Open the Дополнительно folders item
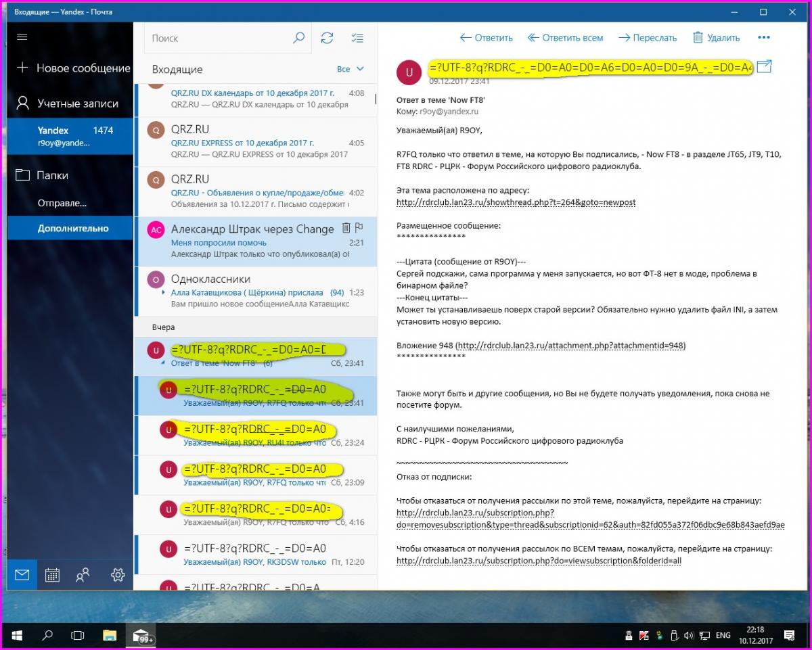812x650 pixels. [x=72, y=229]
